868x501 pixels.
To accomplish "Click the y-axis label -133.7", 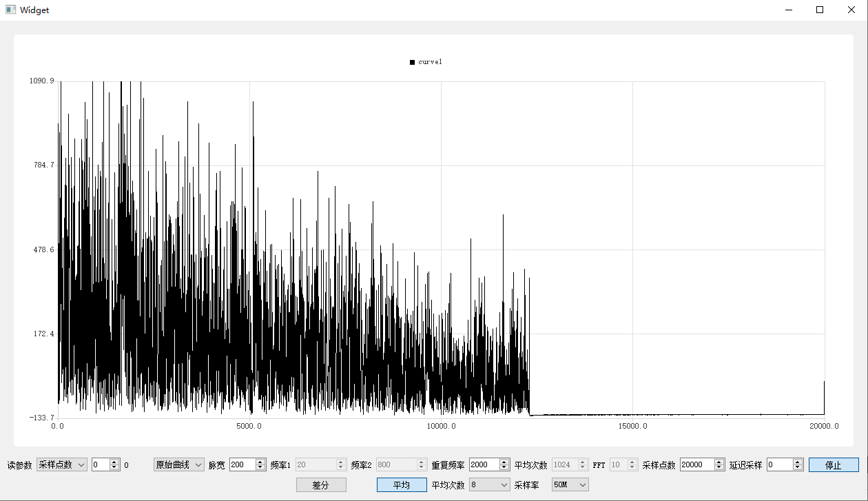I will click(x=41, y=418).
